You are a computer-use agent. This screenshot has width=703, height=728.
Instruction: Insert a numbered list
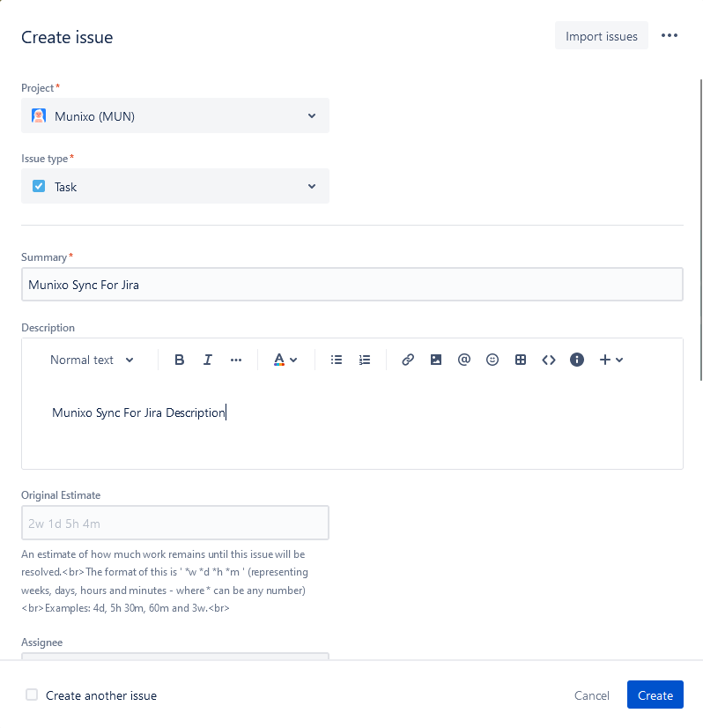point(365,360)
